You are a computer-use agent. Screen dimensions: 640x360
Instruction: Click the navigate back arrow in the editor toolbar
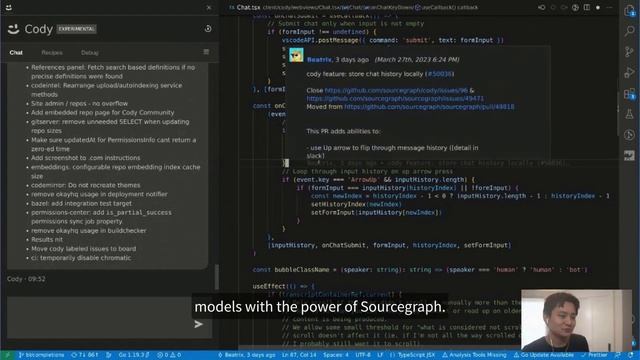pos(542,7)
